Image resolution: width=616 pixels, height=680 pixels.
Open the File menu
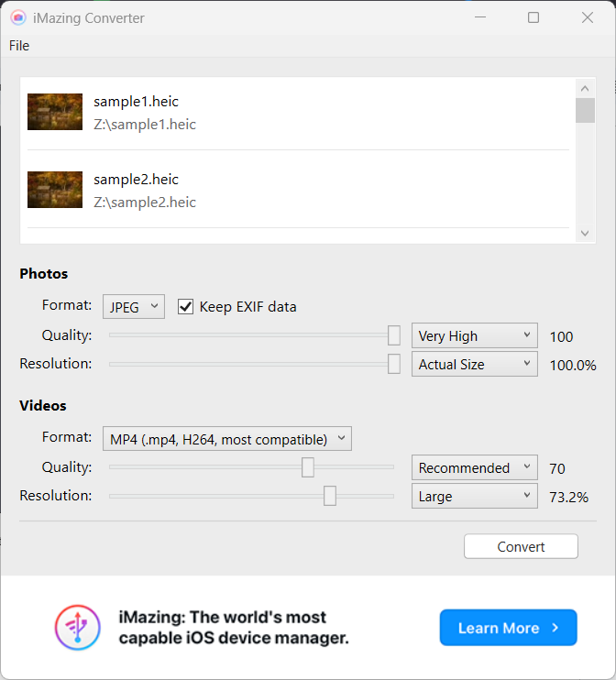[19, 46]
